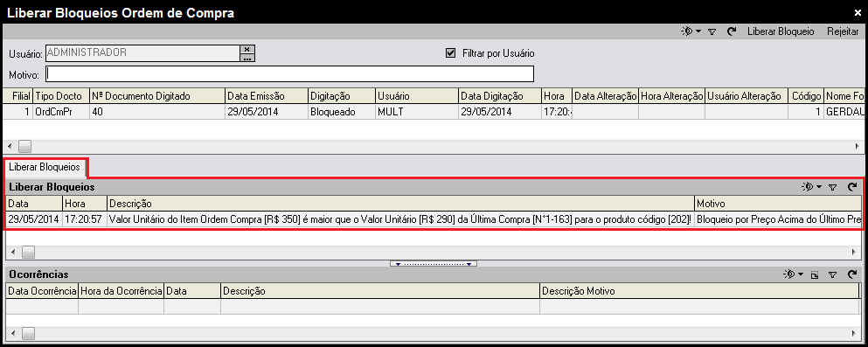Click the Ocorrências panel refresh icon
Image resolution: width=868 pixels, height=347 pixels.
click(852, 274)
